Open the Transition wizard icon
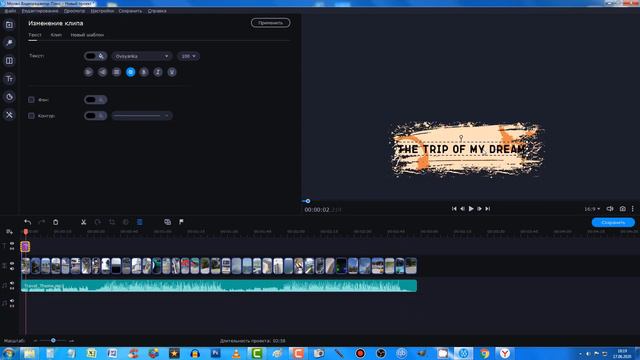 pos(167,222)
